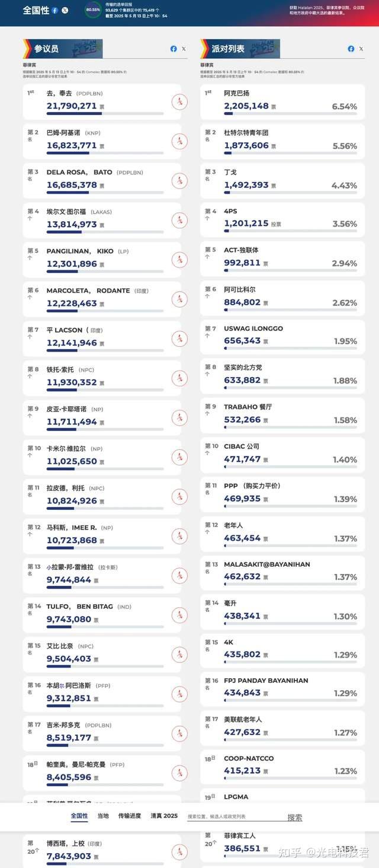The height and width of the screenshot is (868, 379).
Task: Click the Facebook share icon on the 派对列表 panel
Action: [x=351, y=49]
